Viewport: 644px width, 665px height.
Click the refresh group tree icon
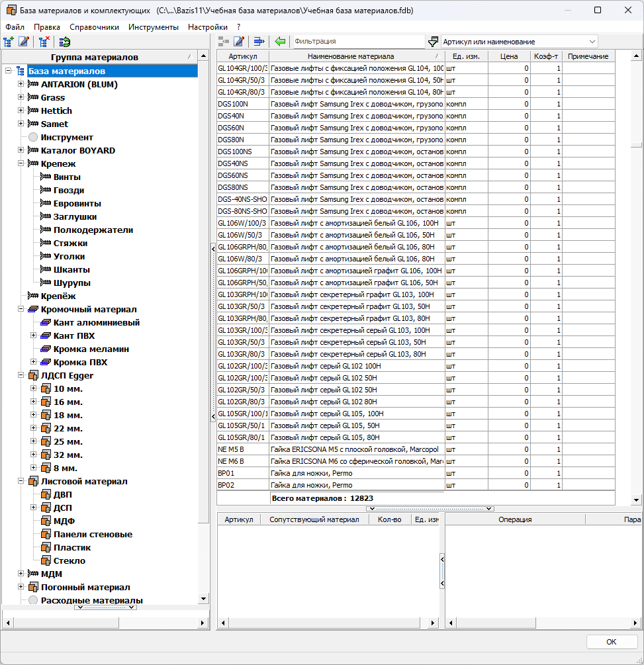(x=64, y=42)
